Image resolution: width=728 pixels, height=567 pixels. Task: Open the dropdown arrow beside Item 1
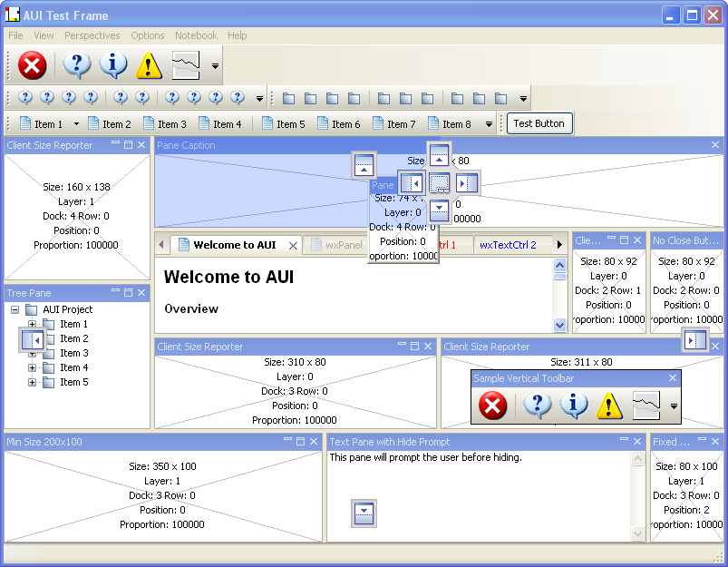coord(76,124)
